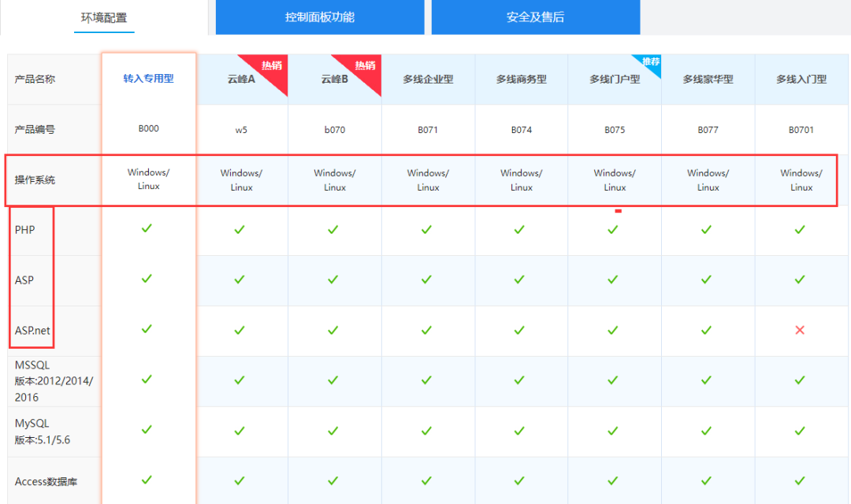The image size is (851, 504).
Task: Click product code B074
Action: coord(521,130)
